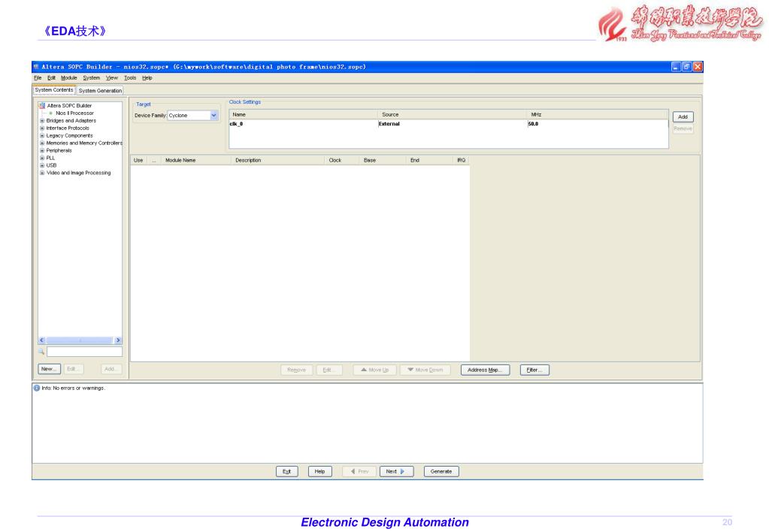Expand Peripherals category
Screen dimensions: 769x532
coord(42,150)
